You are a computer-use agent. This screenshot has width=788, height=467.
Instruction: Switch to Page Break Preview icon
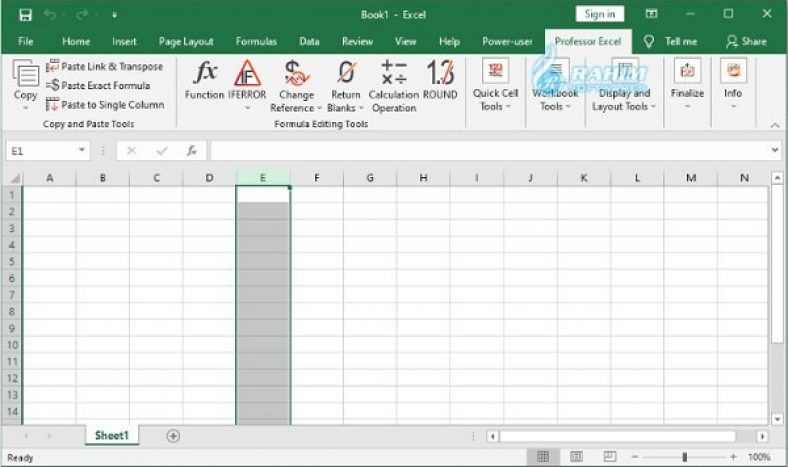click(610, 456)
